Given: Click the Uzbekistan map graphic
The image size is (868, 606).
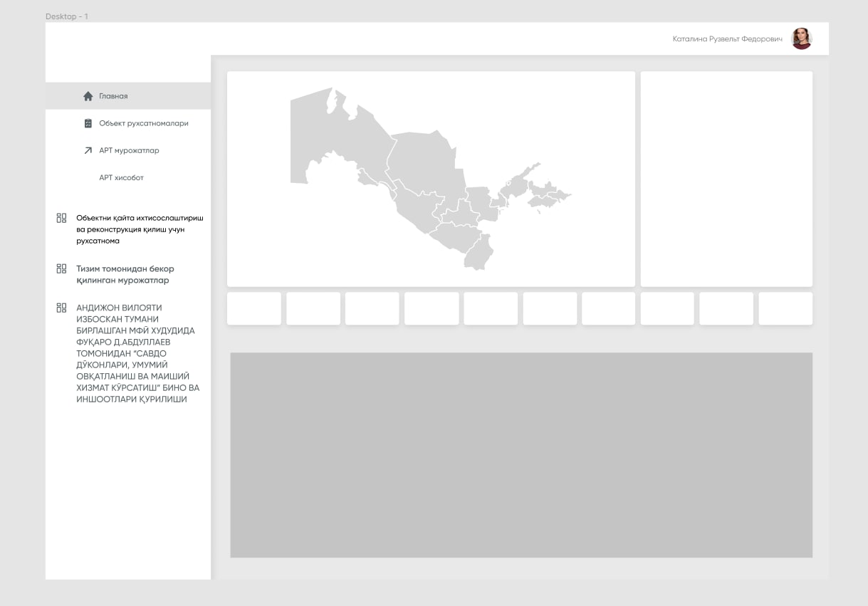Looking at the screenshot, I should point(430,179).
